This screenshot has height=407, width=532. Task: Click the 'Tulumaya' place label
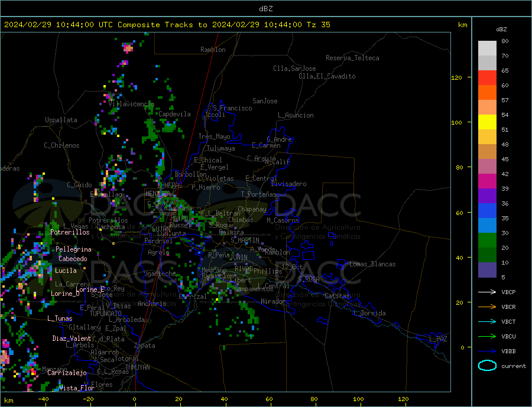221,148
